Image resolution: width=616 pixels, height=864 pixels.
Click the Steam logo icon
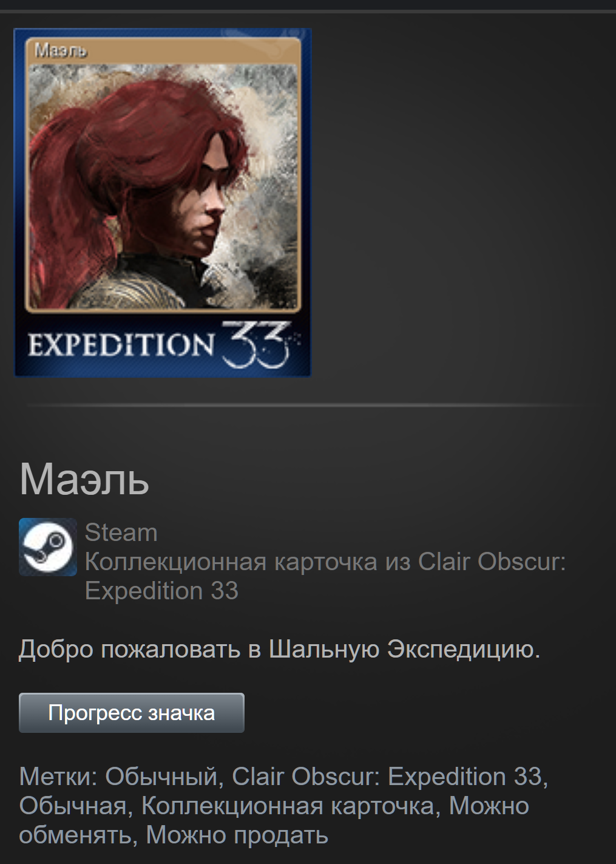pyautogui.click(x=48, y=547)
